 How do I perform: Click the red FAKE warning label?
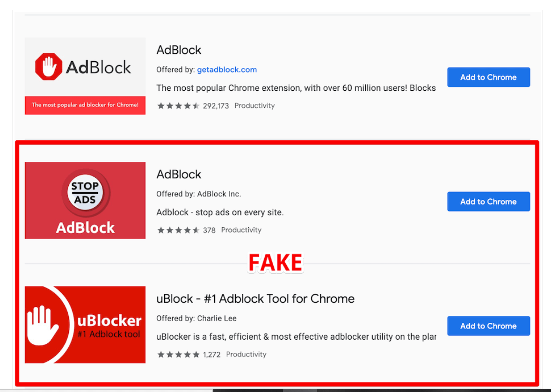pyautogui.click(x=275, y=262)
